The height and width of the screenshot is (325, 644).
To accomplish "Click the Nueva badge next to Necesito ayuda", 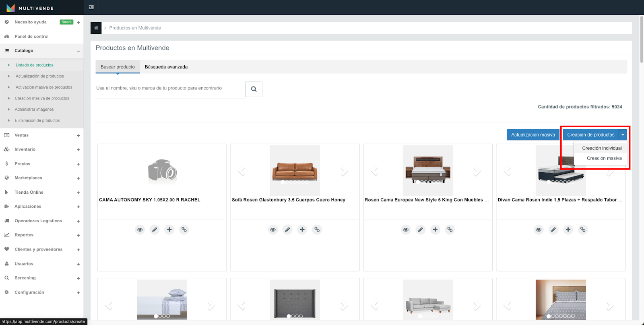I will point(66,22).
